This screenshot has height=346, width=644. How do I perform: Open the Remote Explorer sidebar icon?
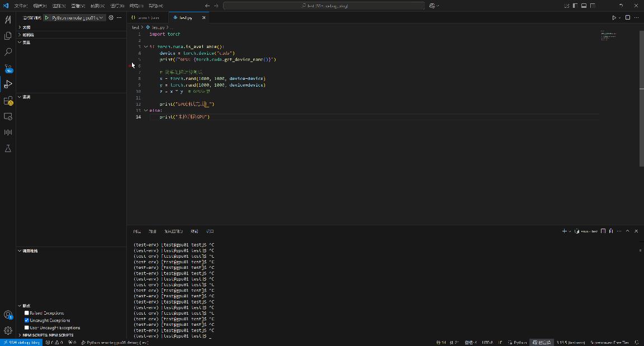[x=8, y=116]
